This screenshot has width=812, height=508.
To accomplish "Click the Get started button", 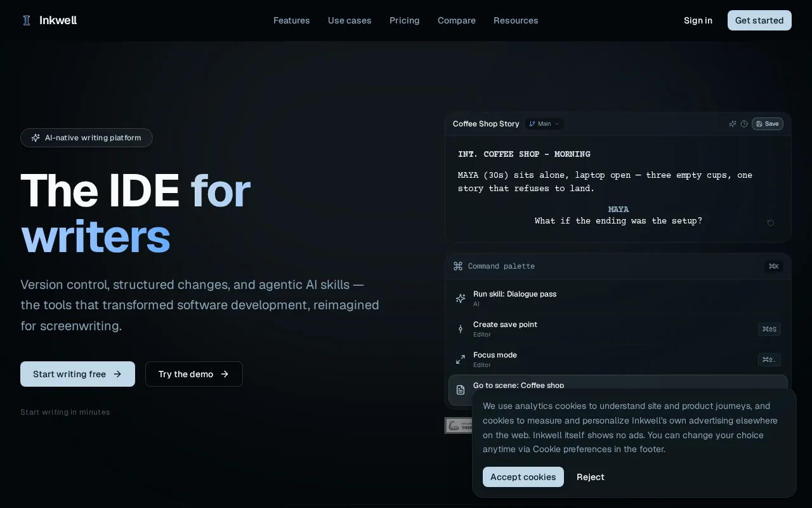I will click(759, 20).
